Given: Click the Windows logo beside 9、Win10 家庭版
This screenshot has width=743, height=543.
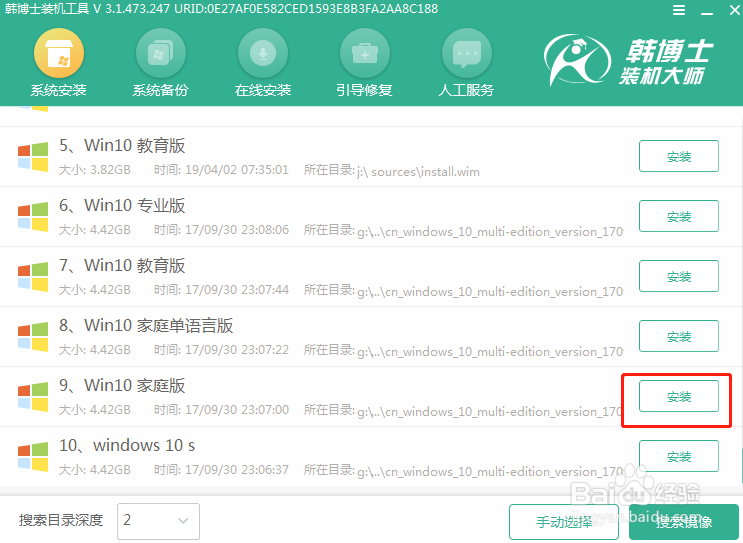Looking at the screenshot, I should pos(33,397).
